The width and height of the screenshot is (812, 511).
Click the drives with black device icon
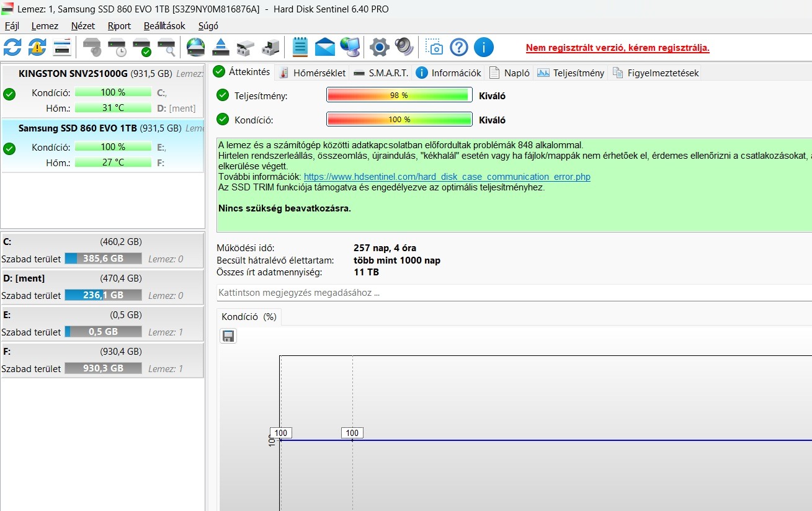pyautogui.click(x=270, y=47)
